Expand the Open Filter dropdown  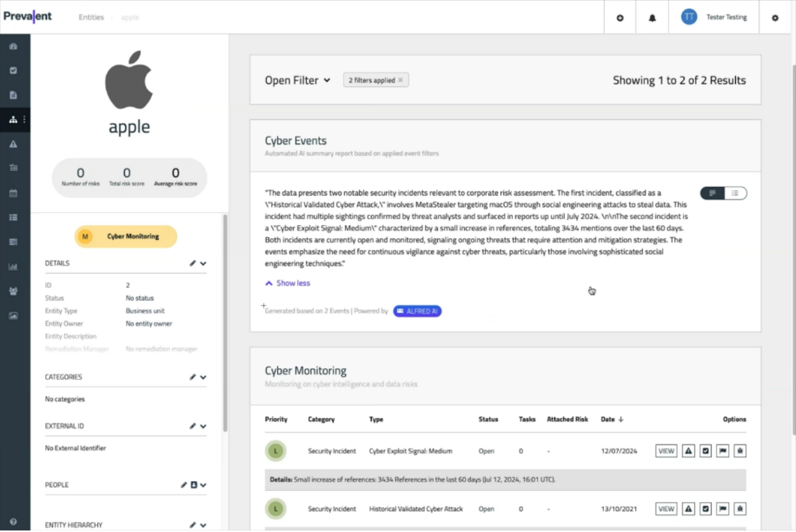pos(297,80)
